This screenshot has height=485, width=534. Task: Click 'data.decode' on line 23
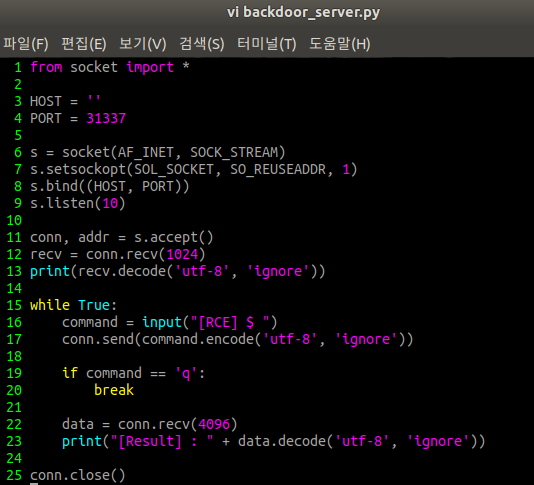point(282,441)
